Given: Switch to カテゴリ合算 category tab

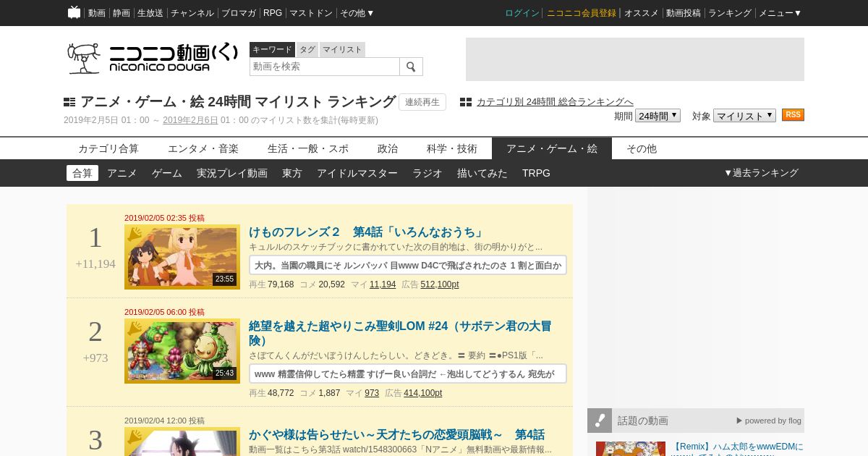Looking at the screenshot, I should point(109,148).
